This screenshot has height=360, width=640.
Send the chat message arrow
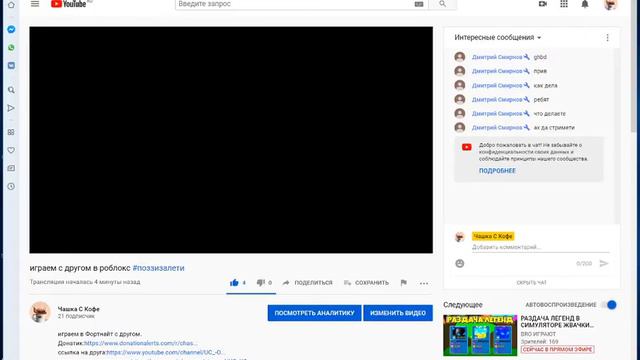click(604, 264)
